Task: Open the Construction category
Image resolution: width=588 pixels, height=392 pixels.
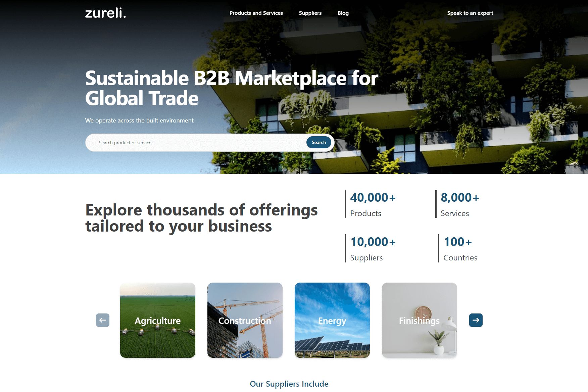Action: click(245, 320)
